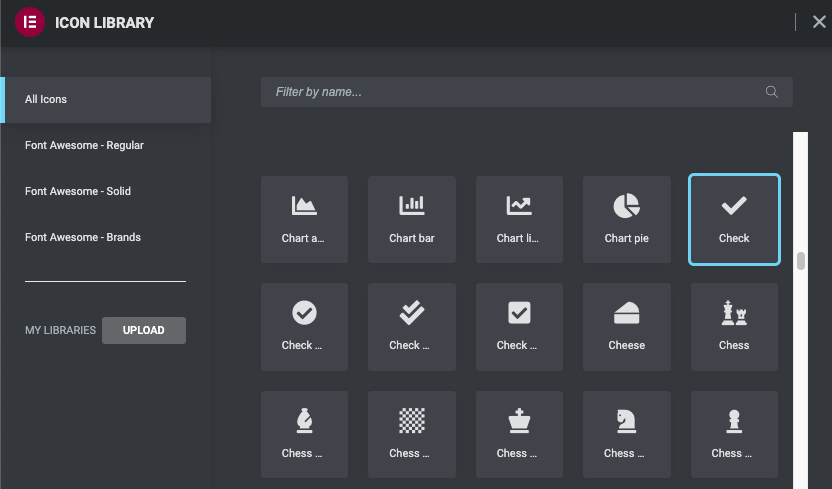
Task: Focus the Filter by name field
Action: tap(526, 92)
